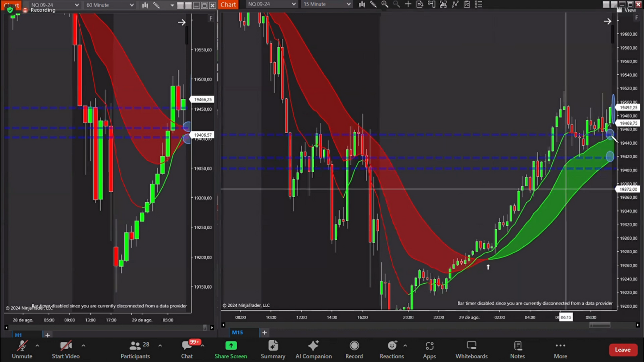
Task: Open the Chart menu of the right window
Action: [x=228, y=4]
